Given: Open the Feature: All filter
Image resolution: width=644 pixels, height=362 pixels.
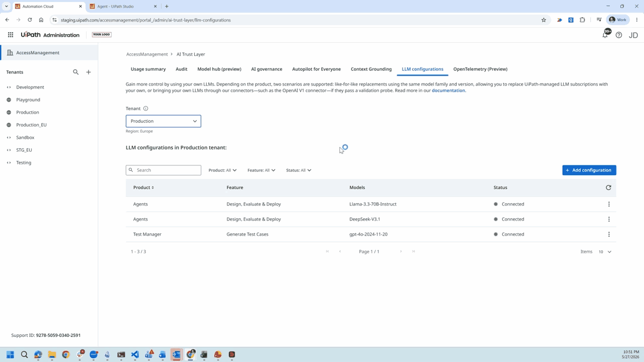Looking at the screenshot, I should (261, 170).
